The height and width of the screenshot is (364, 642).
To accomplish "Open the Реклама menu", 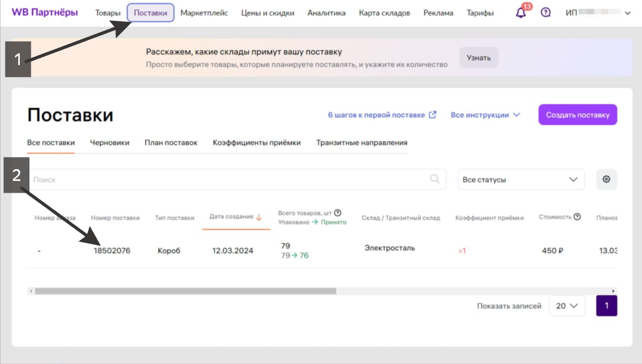I will pos(438,13).
